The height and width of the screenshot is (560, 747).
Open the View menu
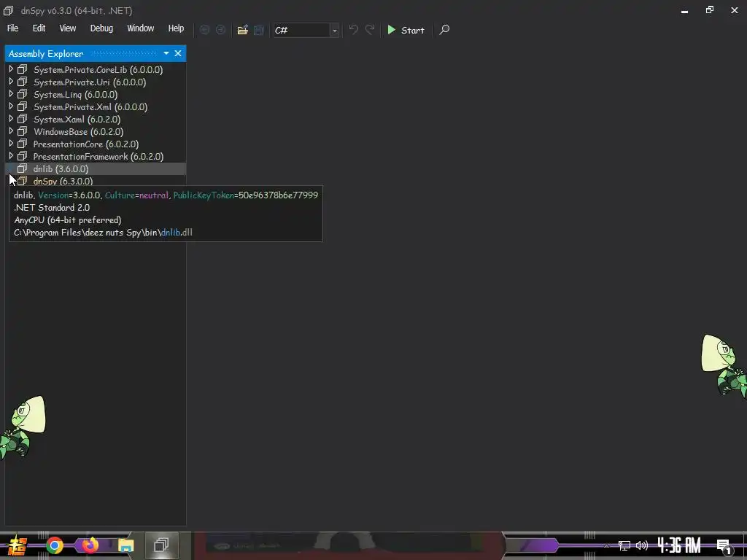click(x=68, y=28)
